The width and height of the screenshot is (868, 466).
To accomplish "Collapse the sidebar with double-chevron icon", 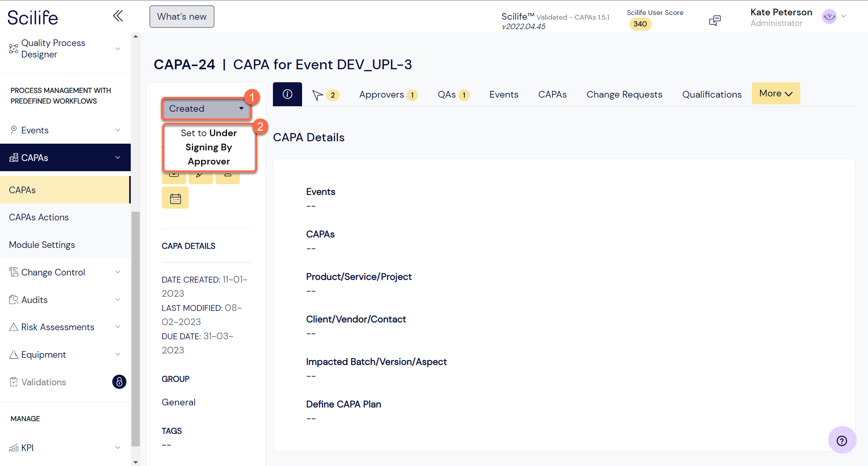I will [118, 15].
